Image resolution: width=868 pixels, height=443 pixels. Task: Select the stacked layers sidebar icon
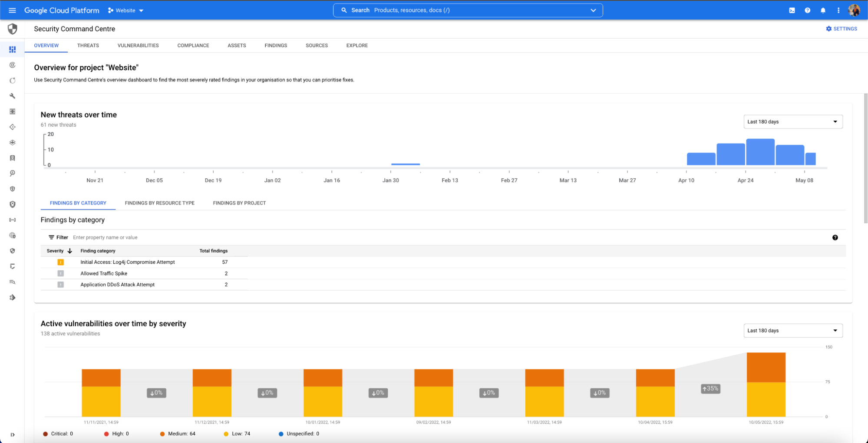pos(13,142)
